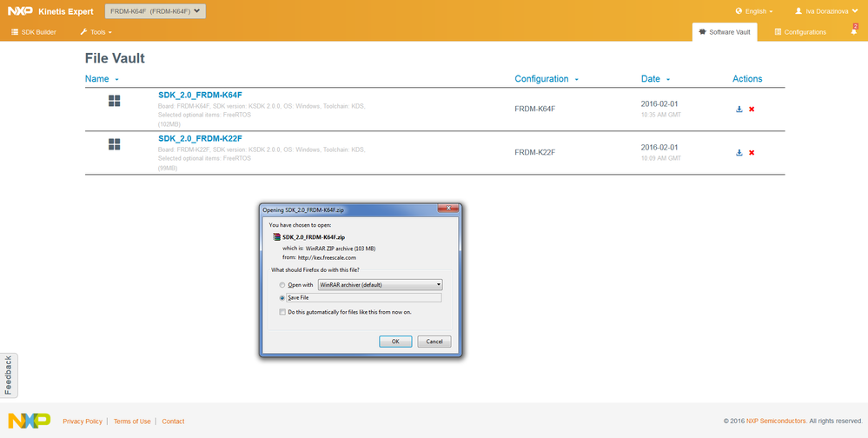Click the NXP logo in header
The height and width of the screenshot is (438, 868).
tap(21, 11)
